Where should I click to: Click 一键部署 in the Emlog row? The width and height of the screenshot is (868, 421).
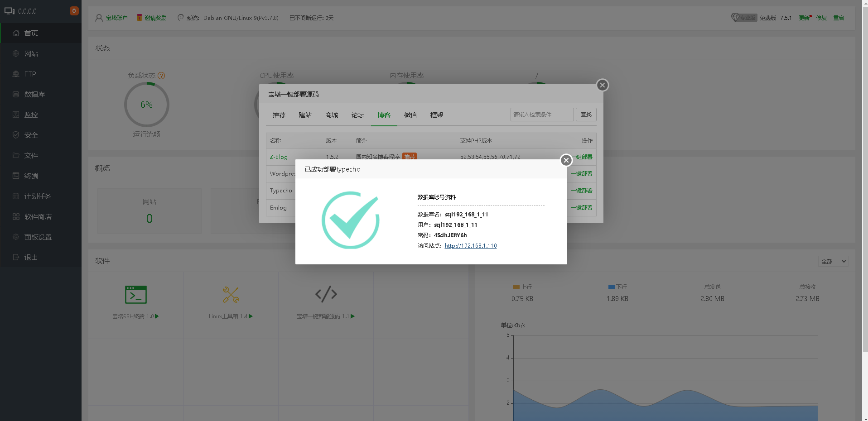[x=582, y=208]
